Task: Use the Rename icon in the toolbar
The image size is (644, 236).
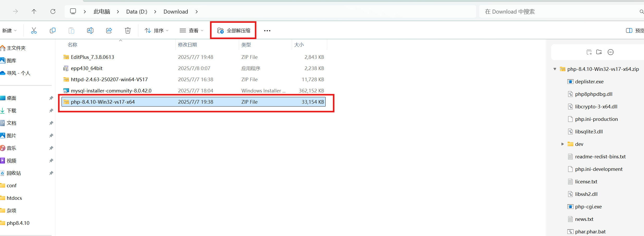Action: pos(90,30)
